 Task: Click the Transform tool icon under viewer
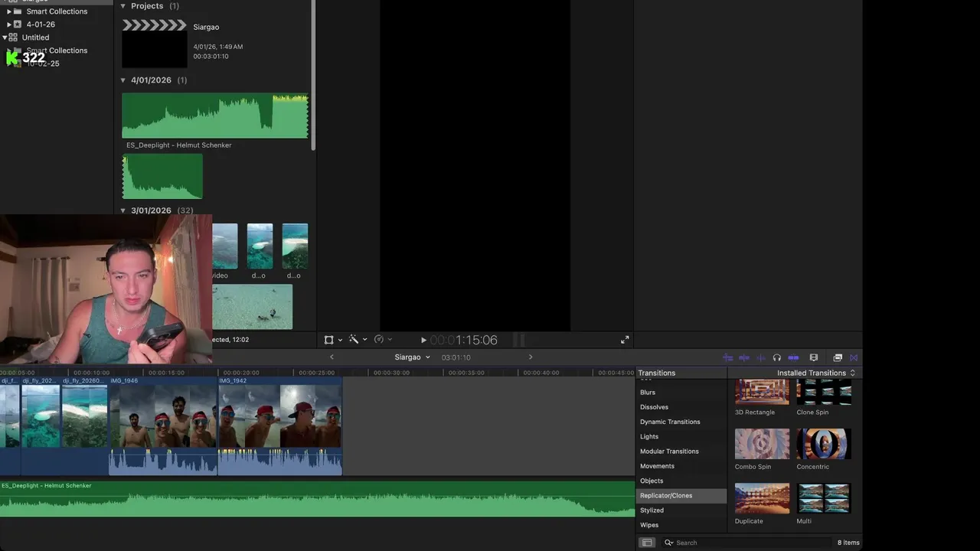[328, 340]
